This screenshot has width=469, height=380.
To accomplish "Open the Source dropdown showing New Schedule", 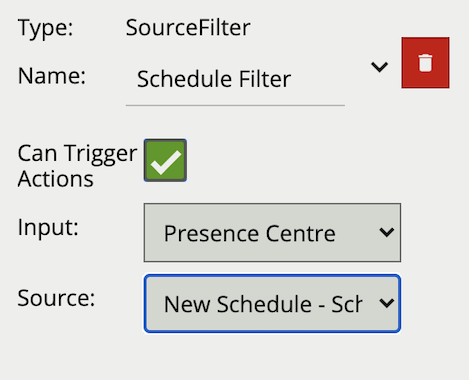I will click(x=272, y=303).
